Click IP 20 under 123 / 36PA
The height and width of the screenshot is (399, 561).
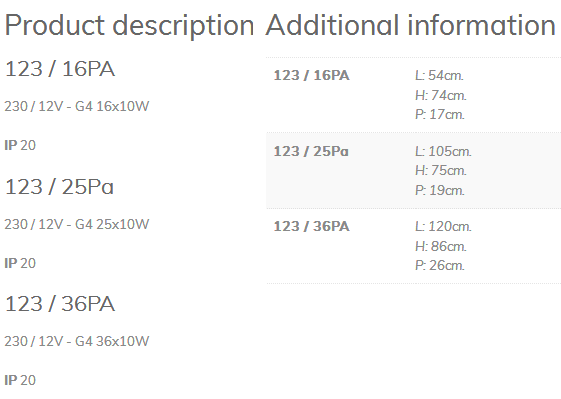pos(20,380)
